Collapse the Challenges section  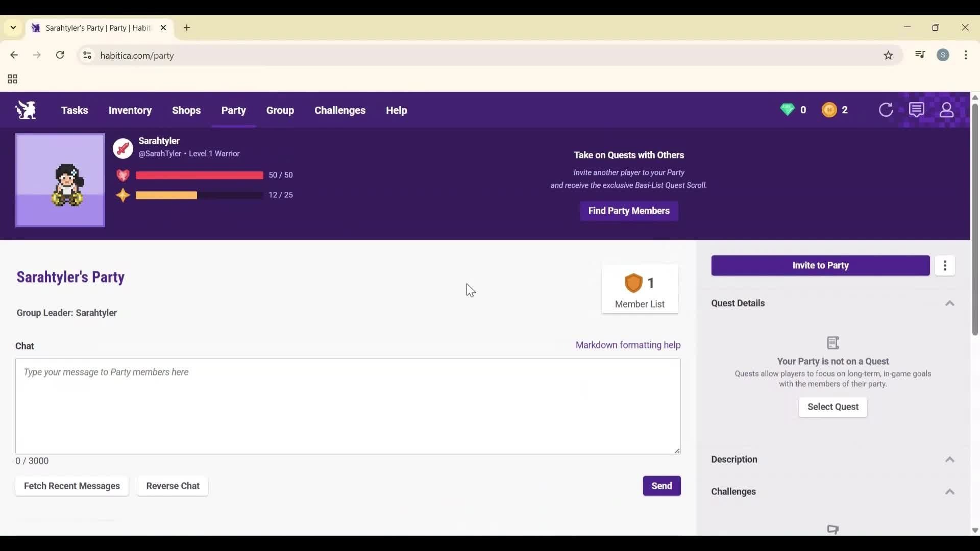[950, 491]
